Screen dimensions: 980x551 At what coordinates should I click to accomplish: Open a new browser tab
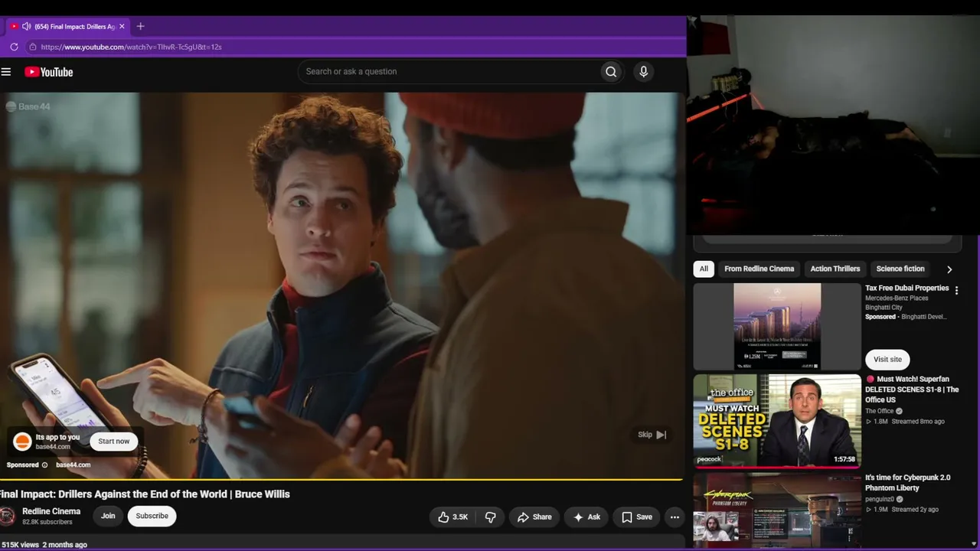click(140, 26)
